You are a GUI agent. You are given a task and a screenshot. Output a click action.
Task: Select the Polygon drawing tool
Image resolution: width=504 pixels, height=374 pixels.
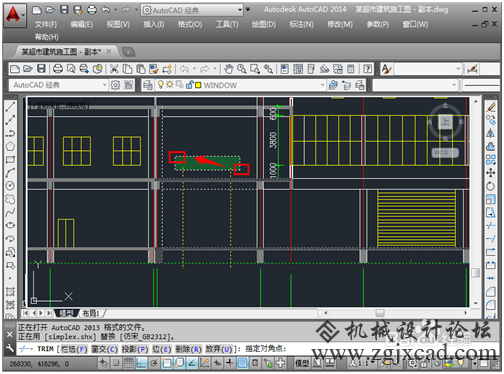[10, 146]
